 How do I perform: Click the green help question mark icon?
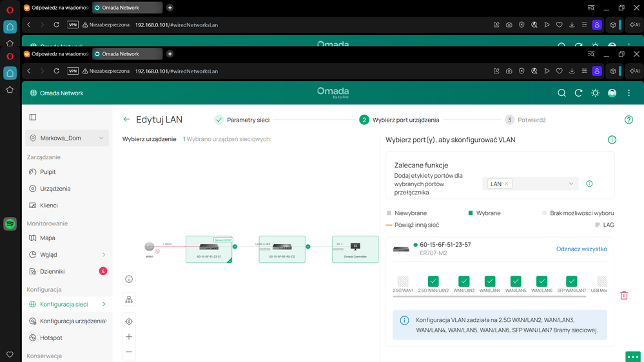pos(629,120)
